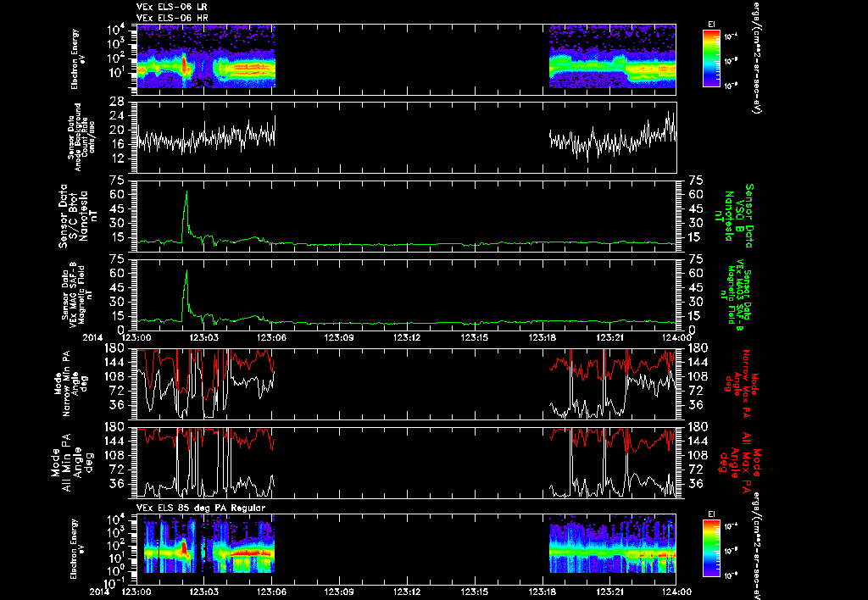Screen dimensions: 868x600
Task: Click the 28 tick on the count rate axis
Action: coord(116,102)
